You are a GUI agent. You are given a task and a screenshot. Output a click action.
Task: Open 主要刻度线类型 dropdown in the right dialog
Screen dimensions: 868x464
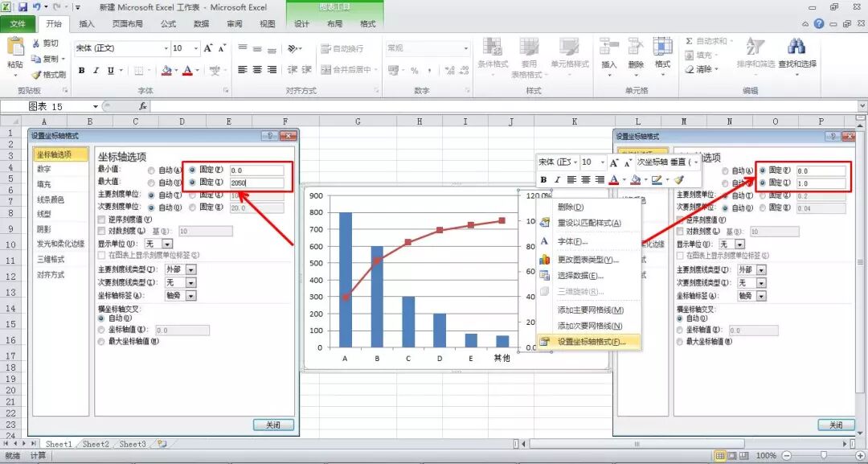(762, 269)
